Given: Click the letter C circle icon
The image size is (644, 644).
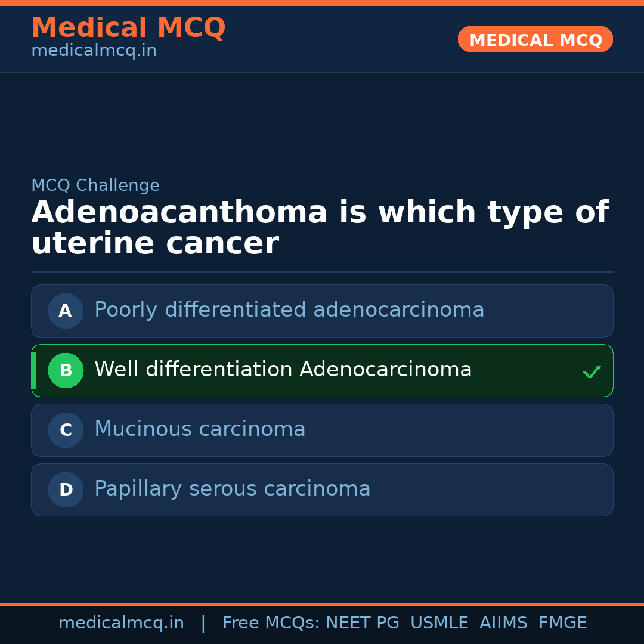Looking at the screenshot, I should pyautogui.click(x=66, y=430).
